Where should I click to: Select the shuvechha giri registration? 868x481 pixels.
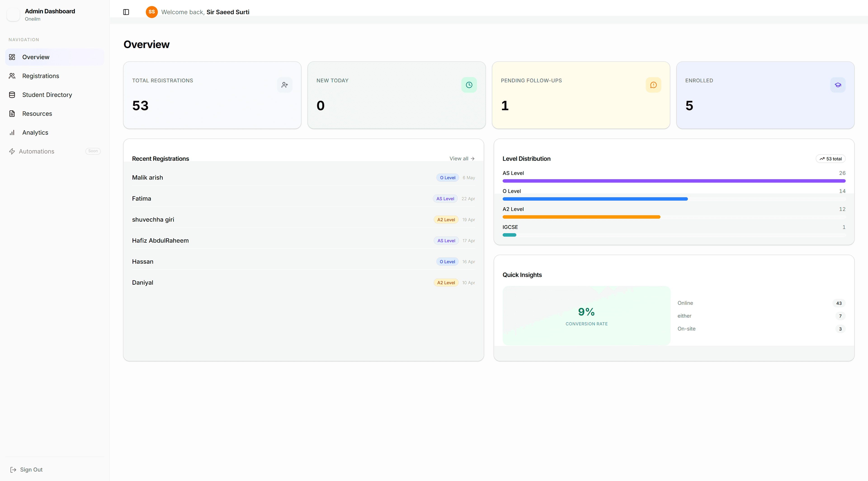click(303, 220)
